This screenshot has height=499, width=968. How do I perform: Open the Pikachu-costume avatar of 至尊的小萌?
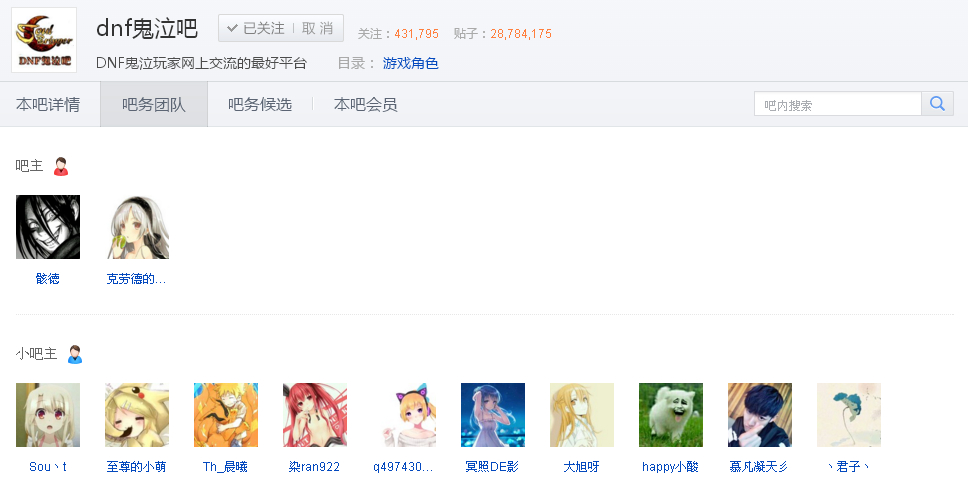click(x=137, y=415)
